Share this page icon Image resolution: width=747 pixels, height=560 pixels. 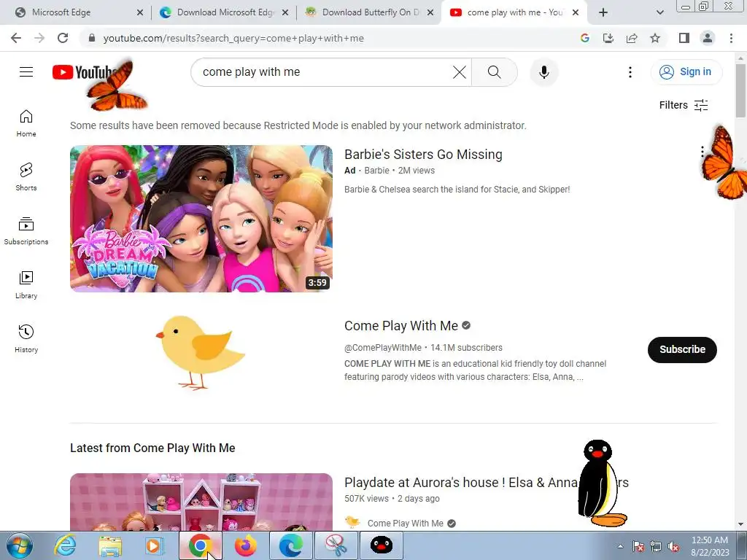[632, 38]
